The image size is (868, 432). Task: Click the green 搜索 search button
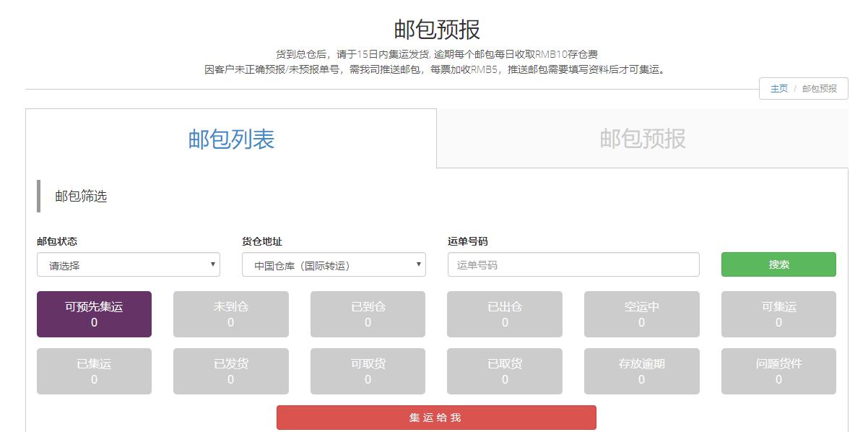coord(778,264)
